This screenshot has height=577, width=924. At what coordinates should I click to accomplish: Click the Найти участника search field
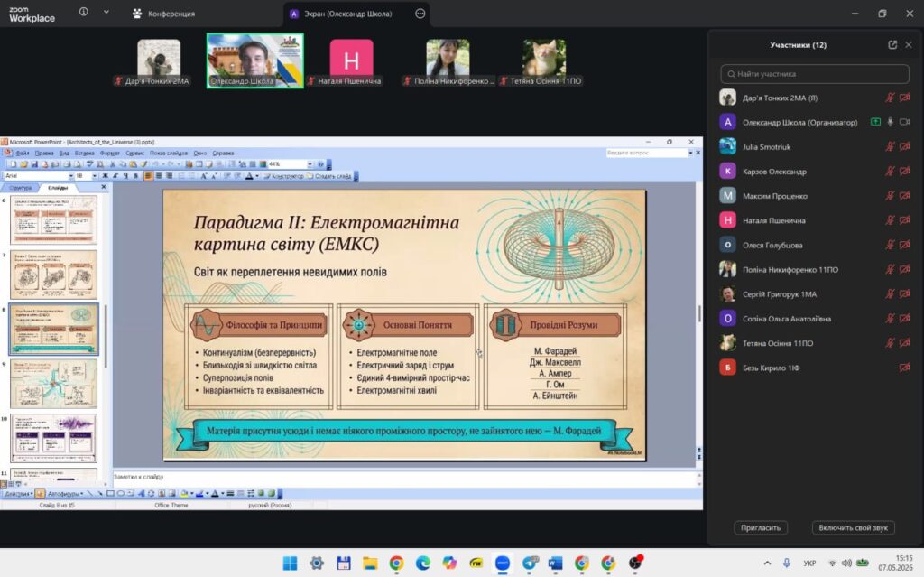[815, 74]
